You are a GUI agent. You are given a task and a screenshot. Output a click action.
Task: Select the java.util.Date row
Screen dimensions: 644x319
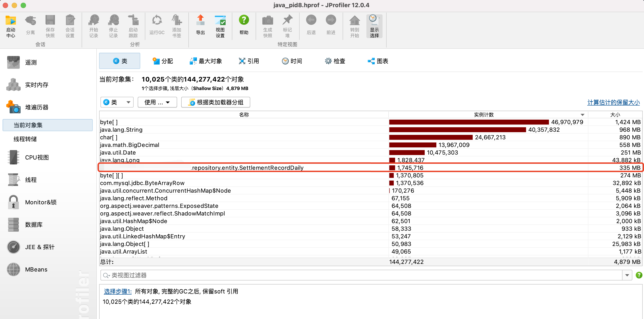(x=370, y=153)
